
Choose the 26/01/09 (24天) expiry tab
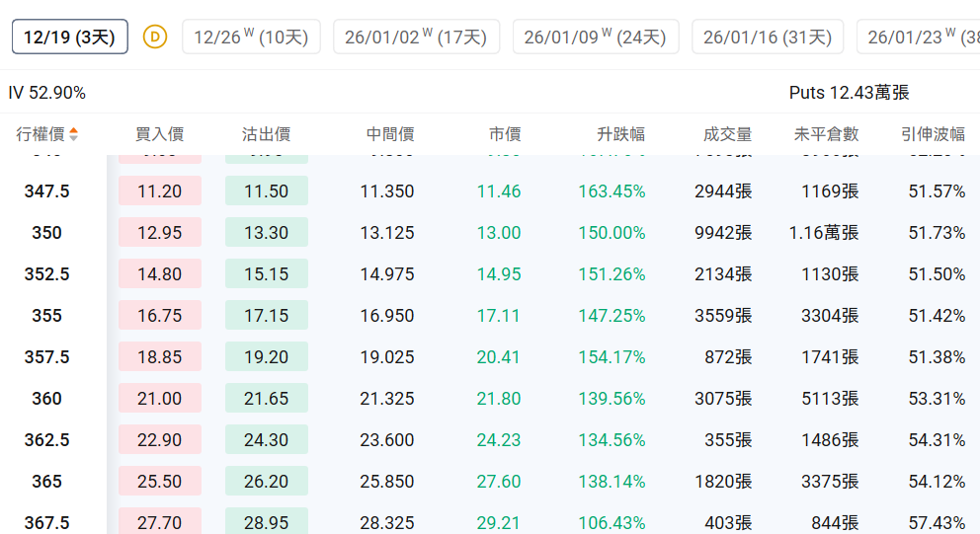click(595, 38)
